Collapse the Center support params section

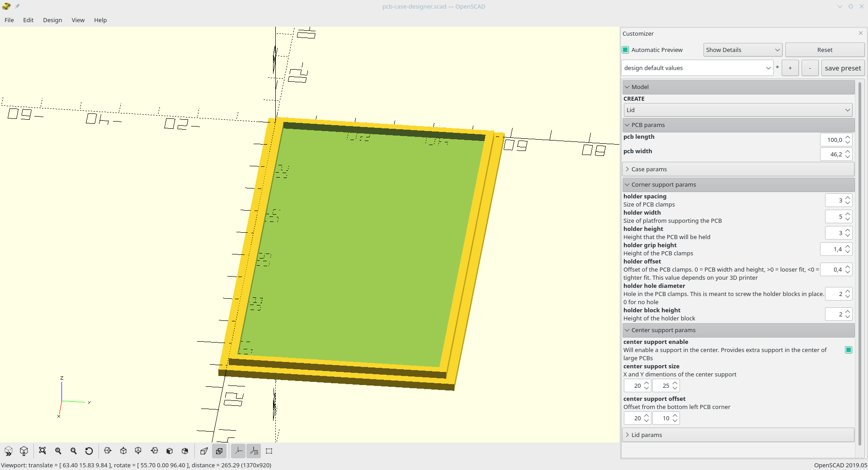(738, 330)
